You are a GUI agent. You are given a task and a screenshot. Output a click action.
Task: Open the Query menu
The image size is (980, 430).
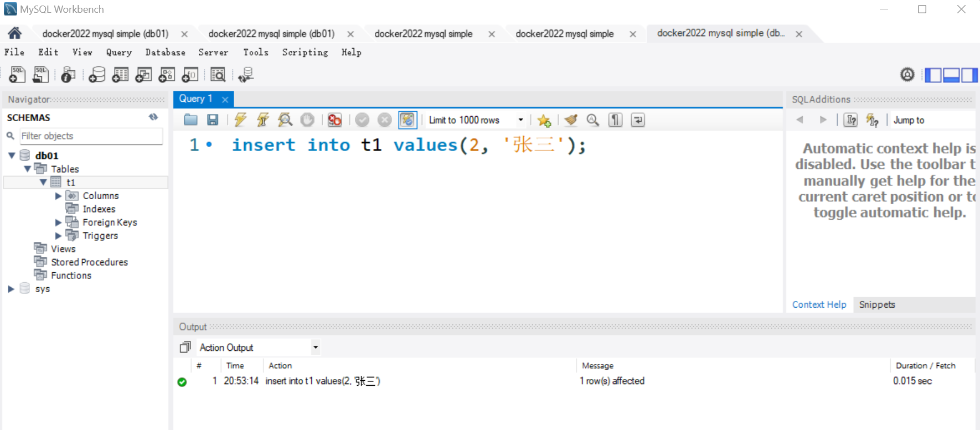[x=119, y=52]
